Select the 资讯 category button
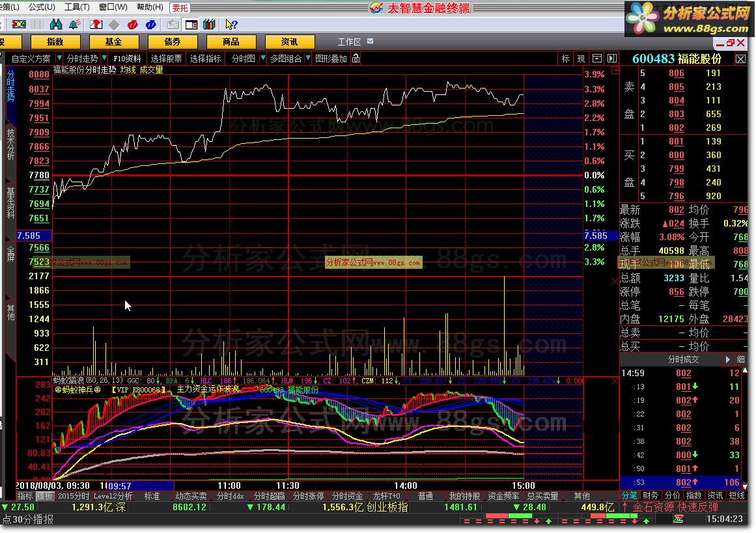Screen dimensions: 756x533 [x=289, y=42]
